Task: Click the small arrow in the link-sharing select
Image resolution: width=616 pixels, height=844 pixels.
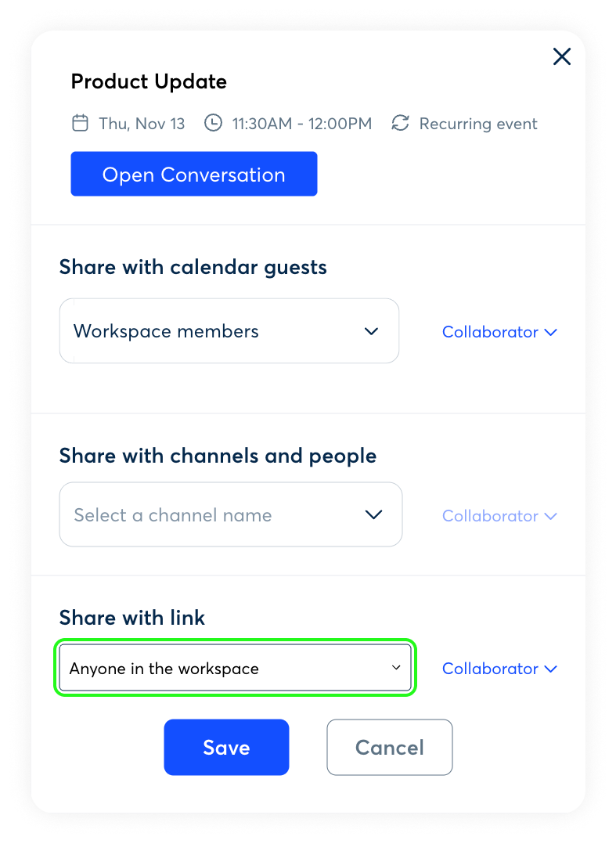Action: [396, 669]
